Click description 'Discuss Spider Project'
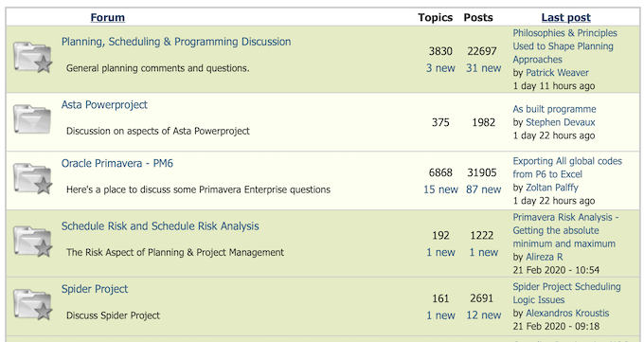This screenshot has height=342, width=644. click(x=113, y=315)
